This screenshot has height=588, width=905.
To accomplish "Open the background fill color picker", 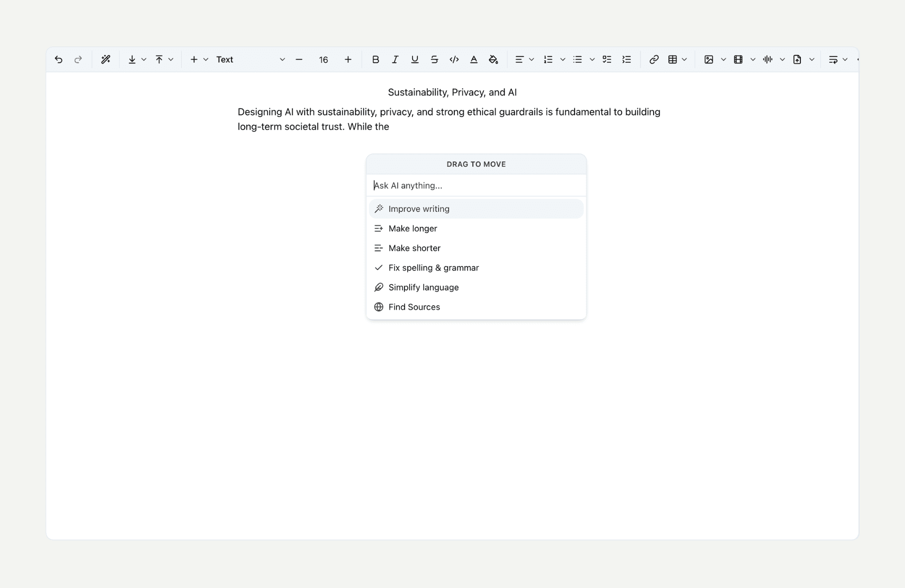I will tap(493, 60).
